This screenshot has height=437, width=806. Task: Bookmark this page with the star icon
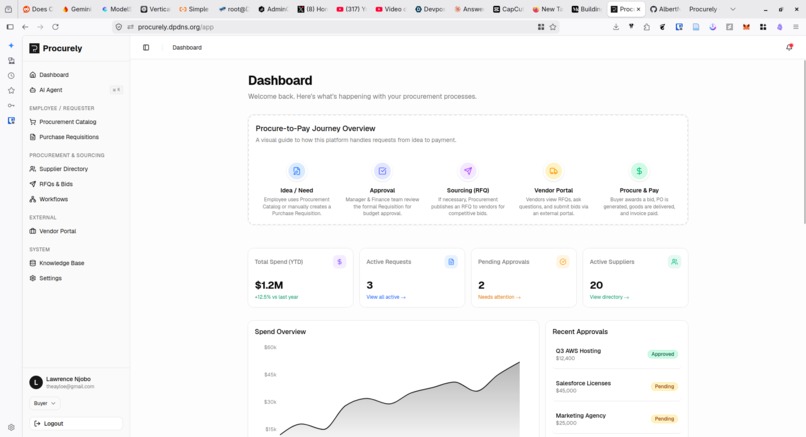pyautogui.click(x=553, y=27)
